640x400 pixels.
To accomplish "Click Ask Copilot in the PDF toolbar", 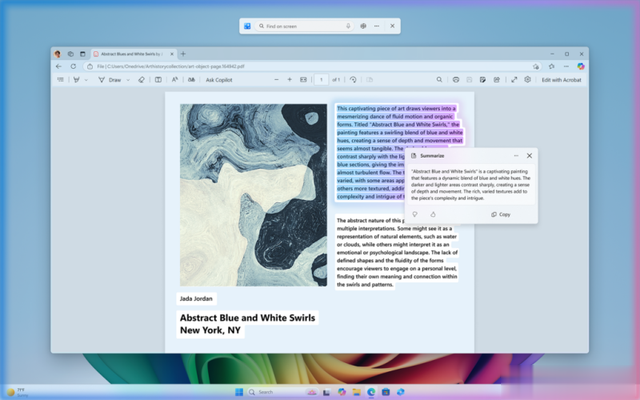I will [x=219, y=79].
